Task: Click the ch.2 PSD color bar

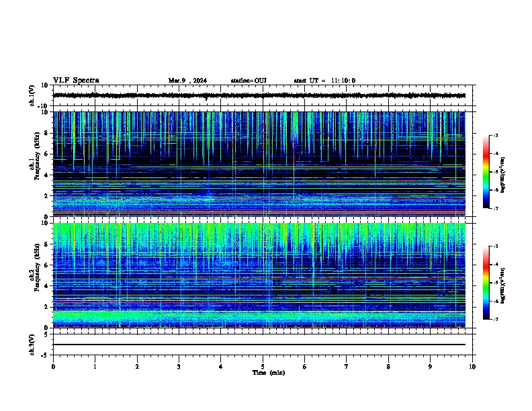Action: [x=486, y=283]
